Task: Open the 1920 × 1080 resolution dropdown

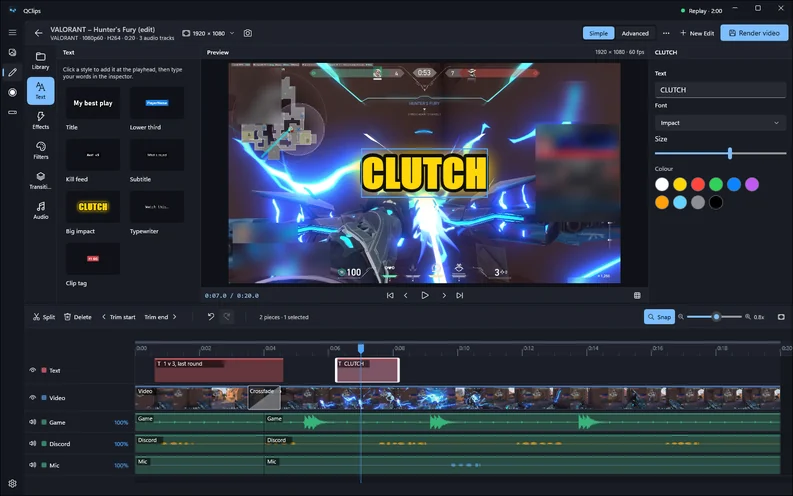Action: [x=208, y=33]
